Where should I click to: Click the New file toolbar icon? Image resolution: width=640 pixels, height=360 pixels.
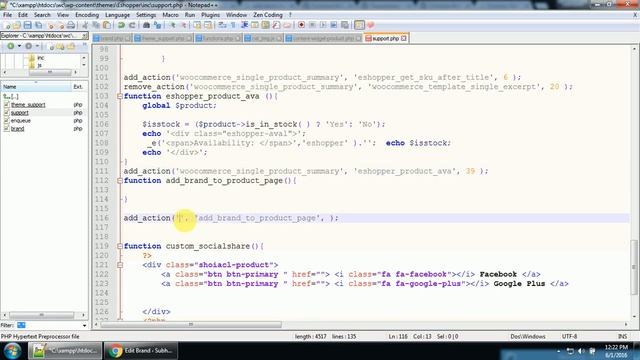pos(7,25)
